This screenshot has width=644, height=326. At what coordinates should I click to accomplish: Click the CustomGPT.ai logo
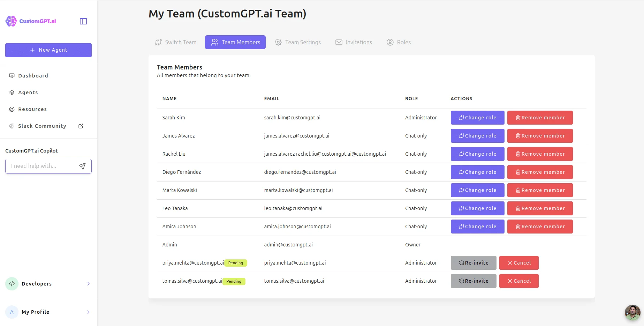(x=31, y=21)
